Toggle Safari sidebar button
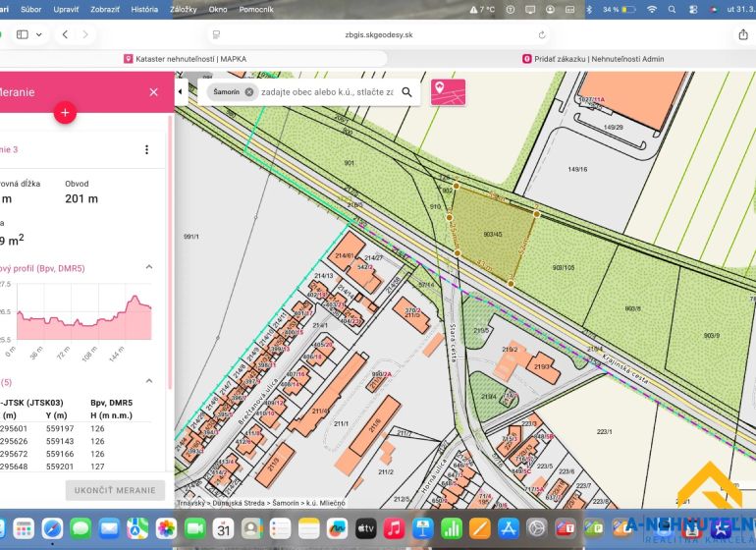 click(23, 34)
